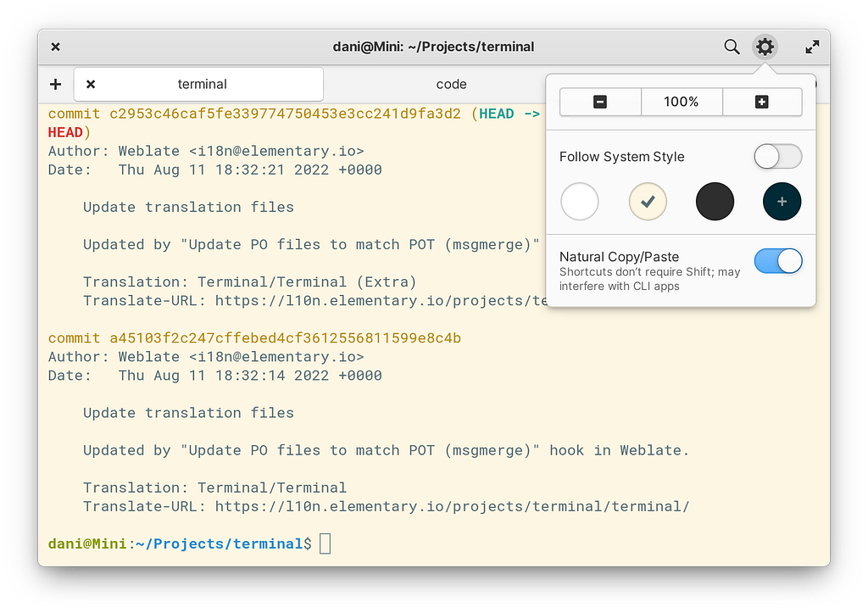Viewport: 868px width, 613px height.
Task: Close the "terminal" tab with its x icon
Action: point(91,84)
